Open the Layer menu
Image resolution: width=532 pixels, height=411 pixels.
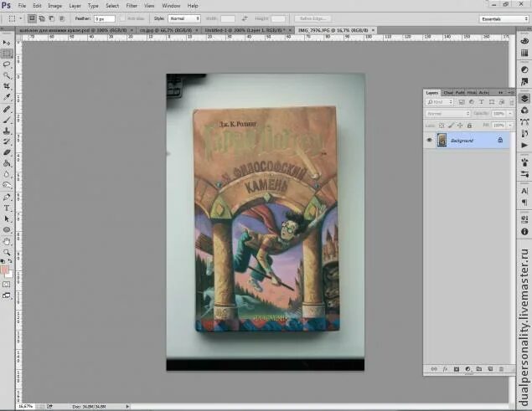[75, 6]
